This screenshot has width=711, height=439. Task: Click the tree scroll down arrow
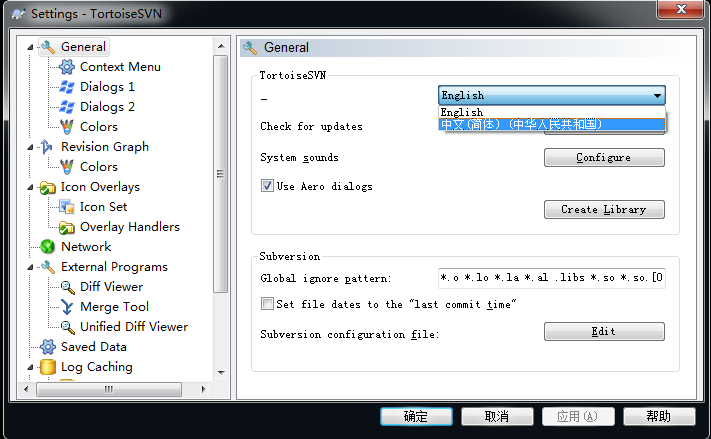click(x=221, y=373)
